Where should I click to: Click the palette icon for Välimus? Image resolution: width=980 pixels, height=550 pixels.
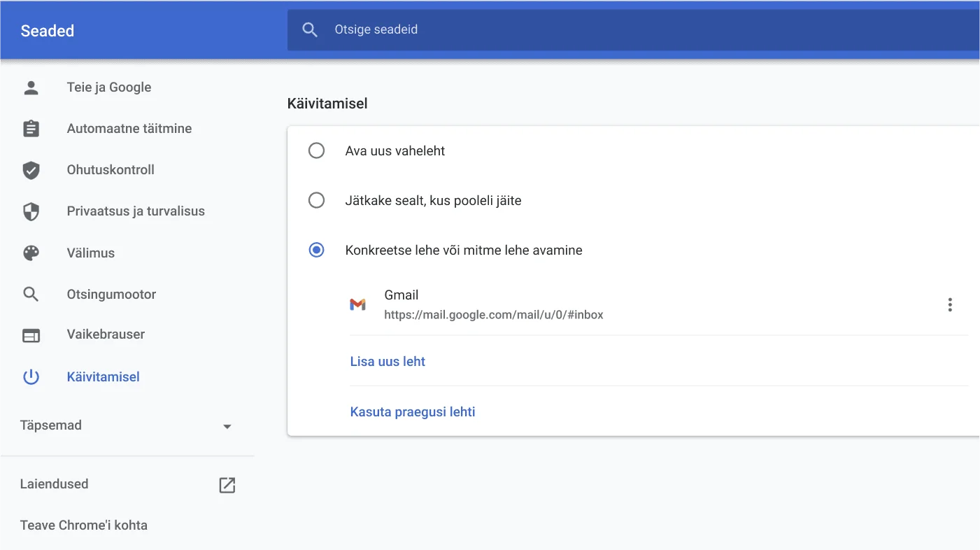click(31, 253)
